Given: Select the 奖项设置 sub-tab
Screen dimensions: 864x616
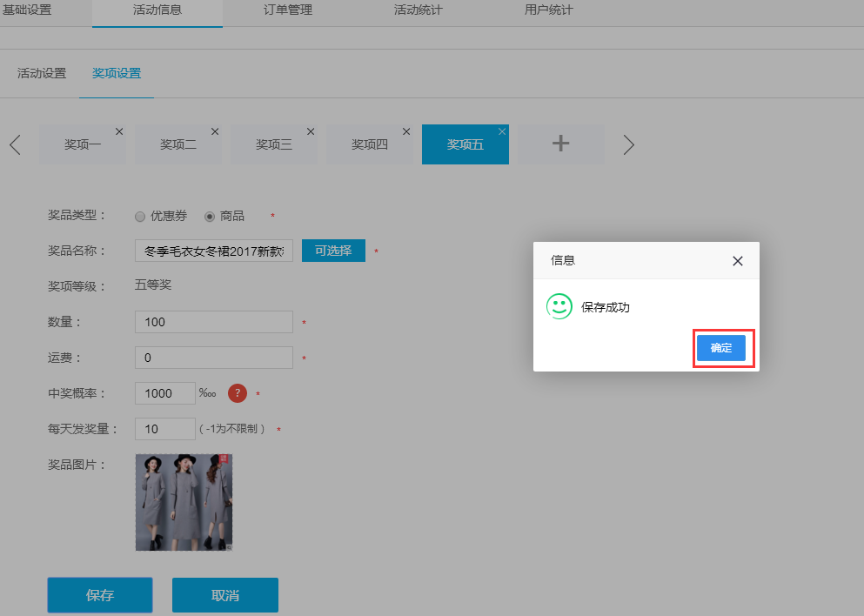Looking at the screenshot, I should coord(117,73).
